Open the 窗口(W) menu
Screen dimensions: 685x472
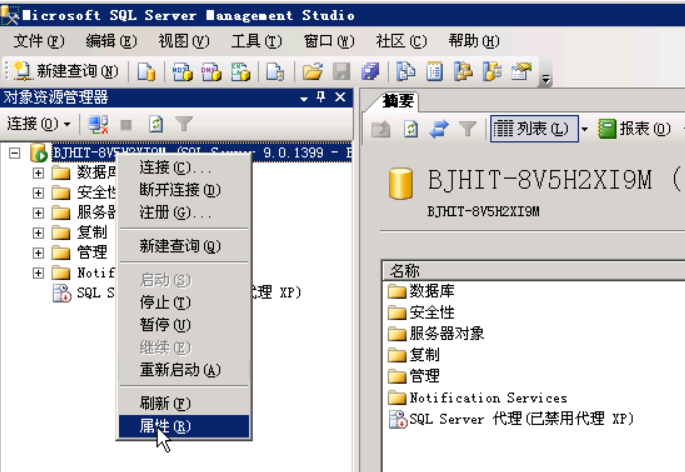pyautogui.click(x=329, y=41)
